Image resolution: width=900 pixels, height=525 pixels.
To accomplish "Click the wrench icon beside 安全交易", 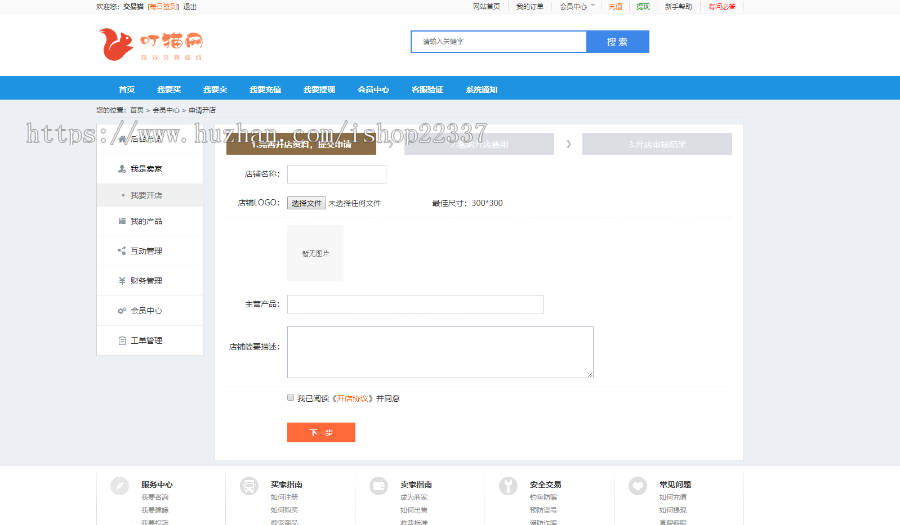I will click(508, 486).
